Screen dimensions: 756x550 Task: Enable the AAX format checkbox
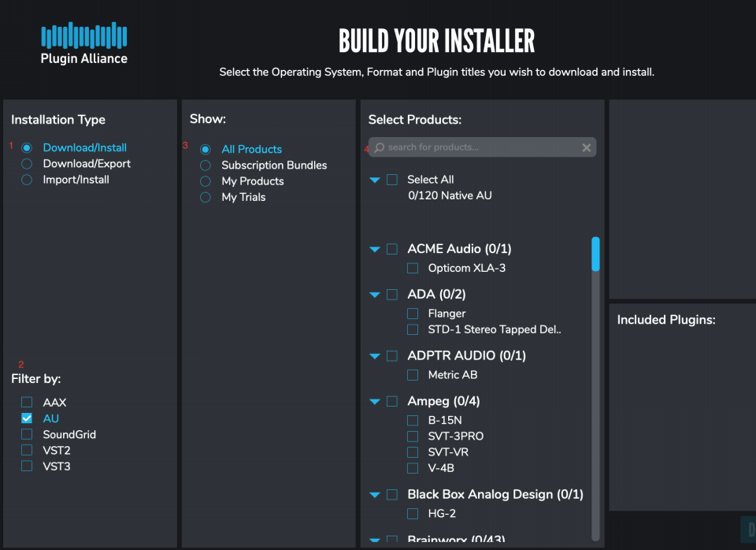[27, 403]
